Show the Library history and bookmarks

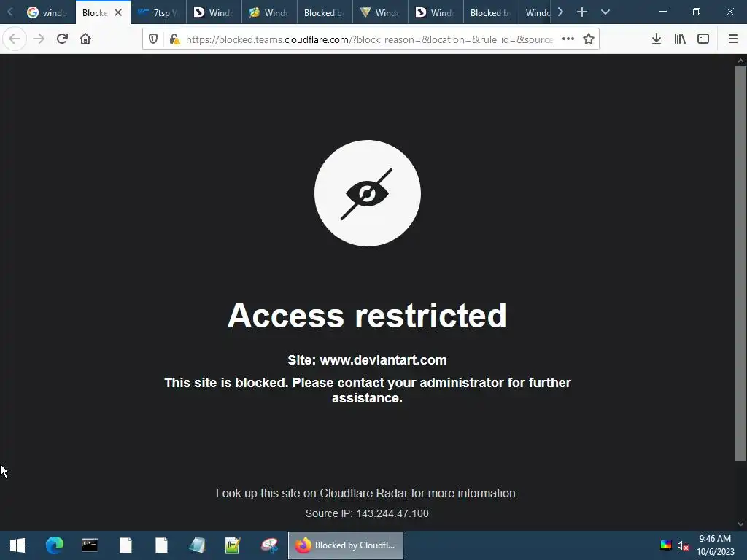pyautogui.click(x=680, y=39)
